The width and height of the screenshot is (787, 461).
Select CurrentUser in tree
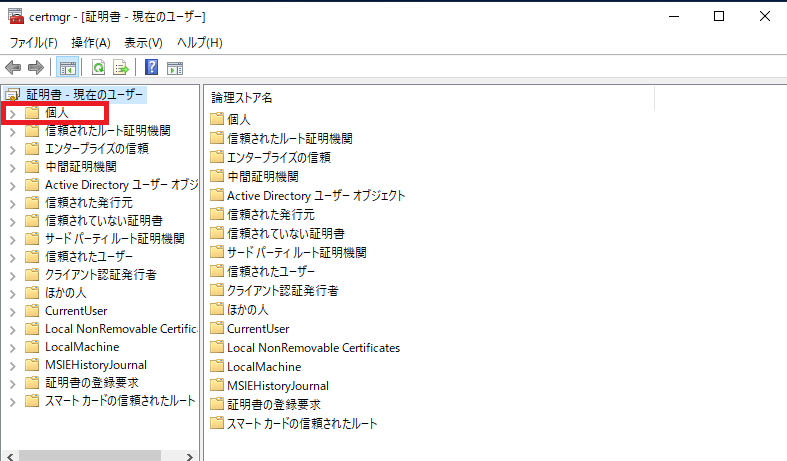[x=76, y=311]
